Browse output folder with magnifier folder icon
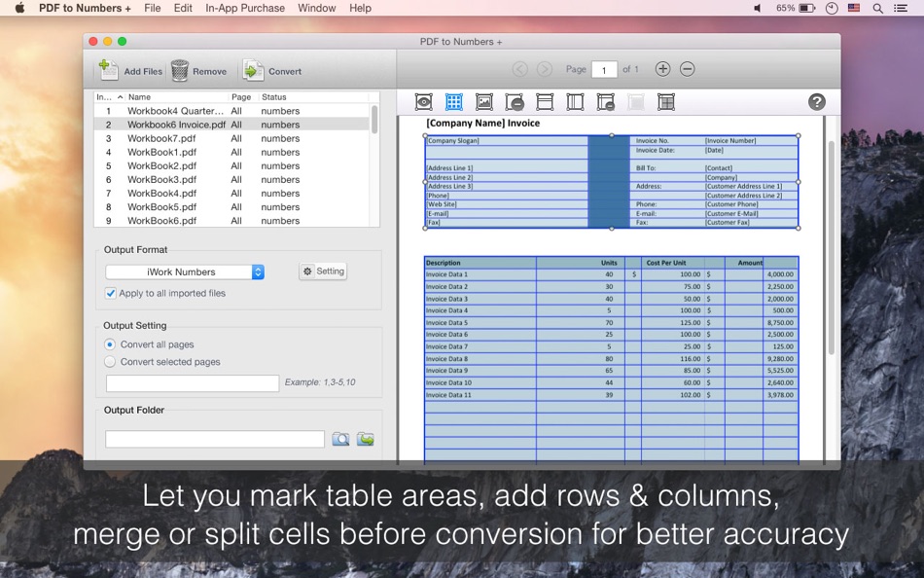The image size is (924, 578). 340,439
